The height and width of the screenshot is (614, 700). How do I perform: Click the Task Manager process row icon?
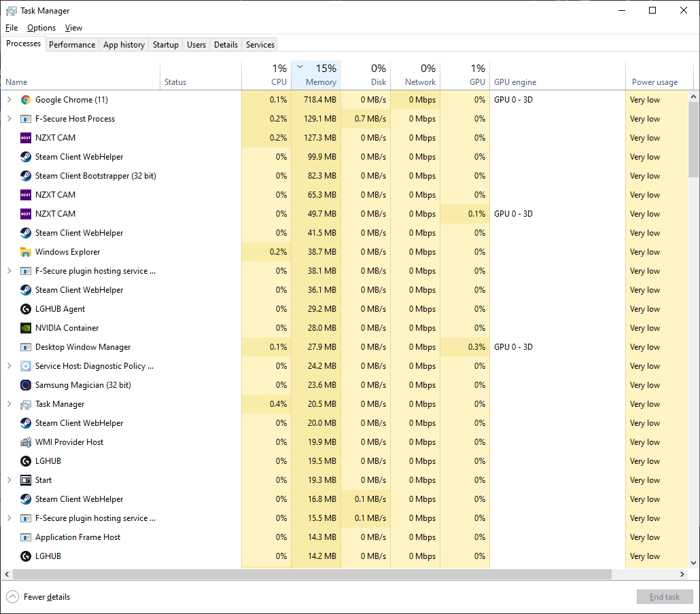26,404
